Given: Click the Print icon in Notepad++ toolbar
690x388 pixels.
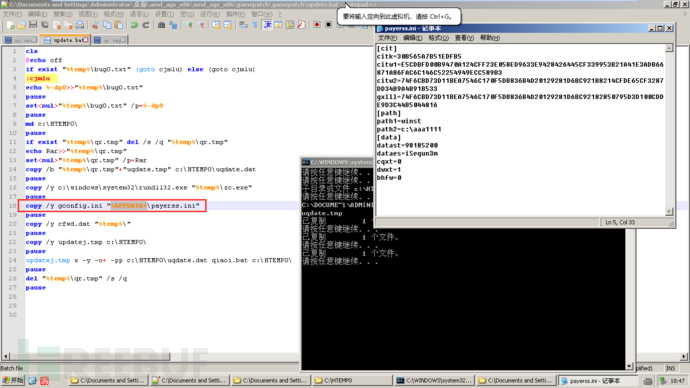Looking at the screenshot, I should click(80, 25).
